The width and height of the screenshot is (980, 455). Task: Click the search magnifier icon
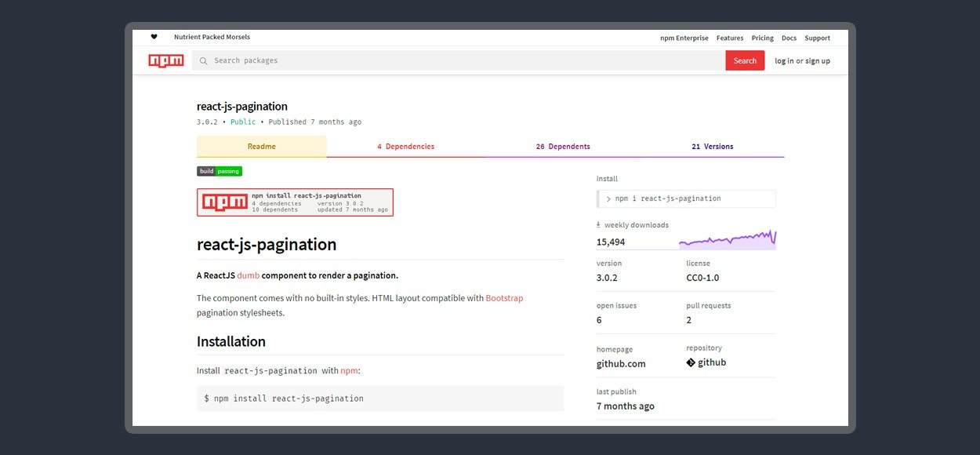click(204, 60)
